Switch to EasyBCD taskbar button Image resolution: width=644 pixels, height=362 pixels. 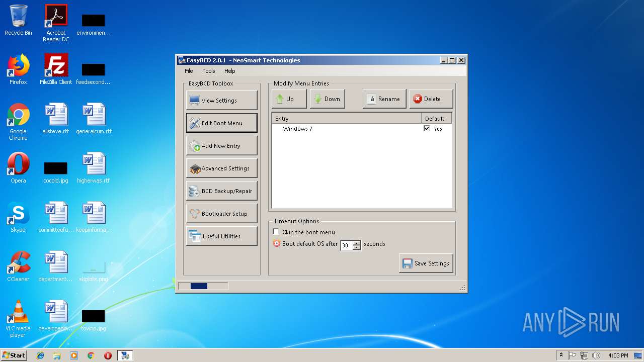point(125,355)
